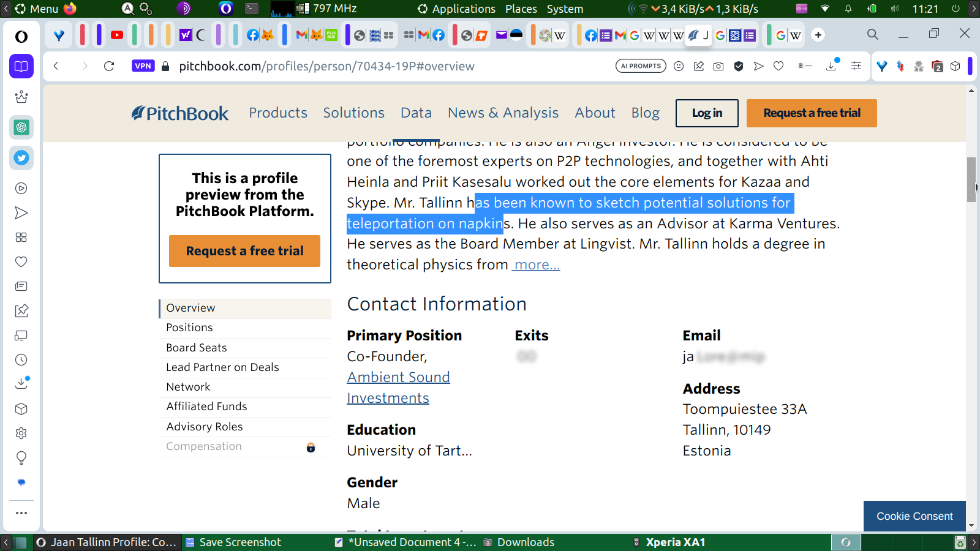Open a new tab with plus button
This screenshot has height=551, width=980.
[818, 35]
